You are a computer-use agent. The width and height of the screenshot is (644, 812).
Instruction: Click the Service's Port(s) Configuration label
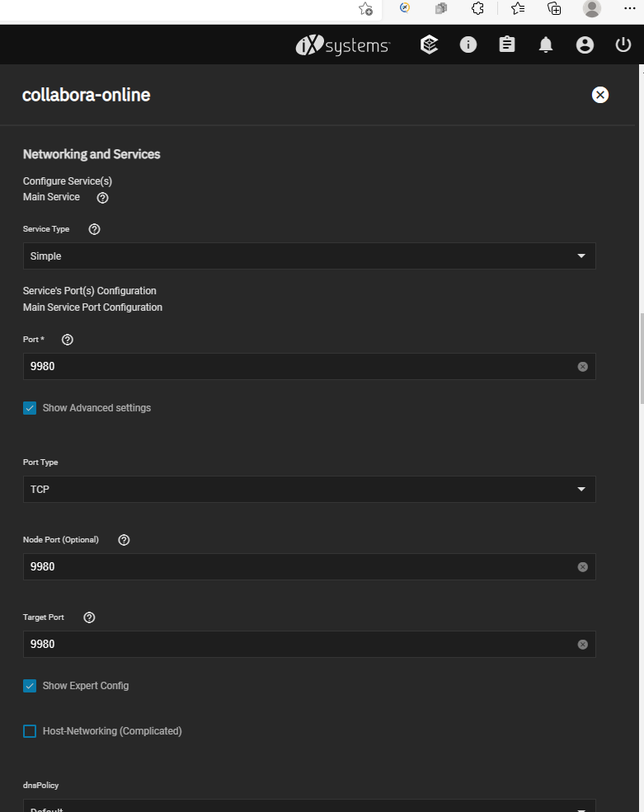(90, 291)
